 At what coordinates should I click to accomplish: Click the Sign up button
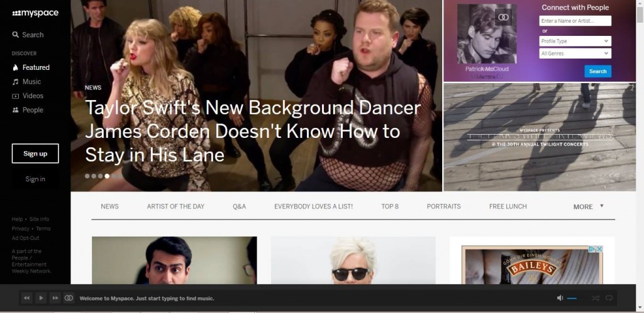coord(35,154)
